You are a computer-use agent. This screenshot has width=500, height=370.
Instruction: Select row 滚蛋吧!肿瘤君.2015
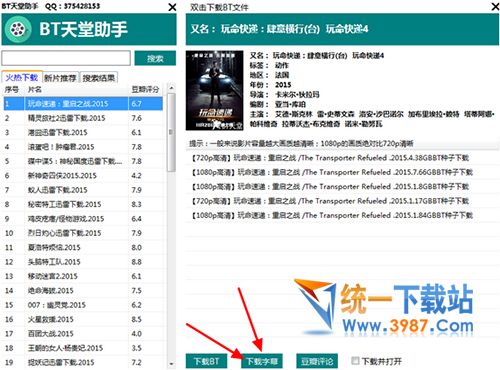click(x=83, y=147)
